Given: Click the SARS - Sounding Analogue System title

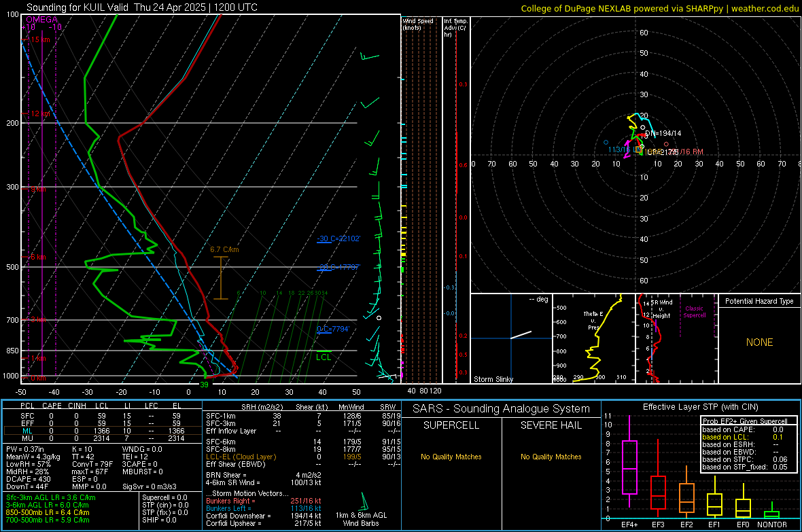Looking at the screenshot, I should click(502, 409).
